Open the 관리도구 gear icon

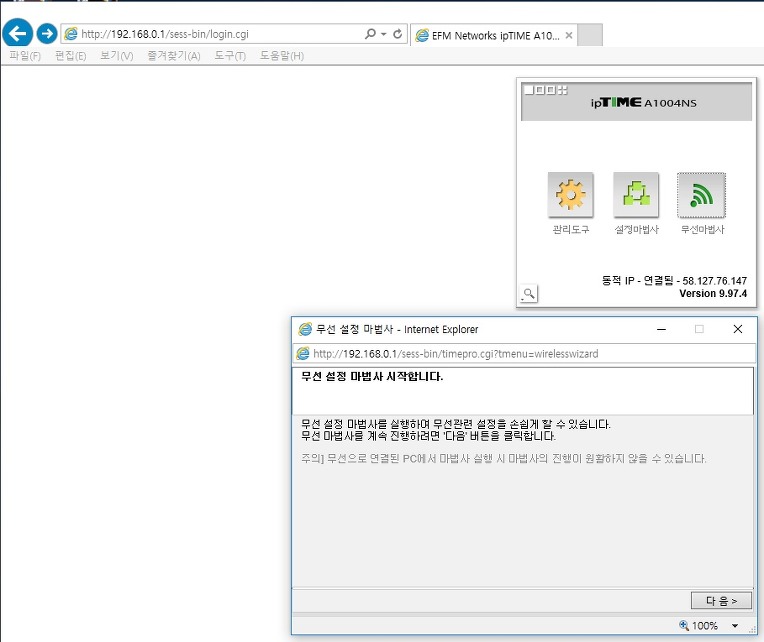571,195
